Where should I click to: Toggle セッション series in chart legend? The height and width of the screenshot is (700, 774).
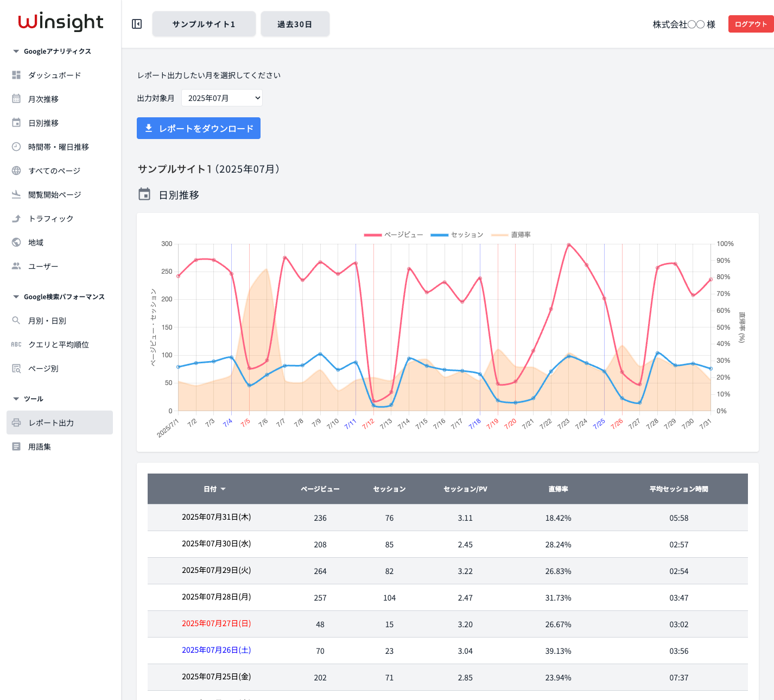click(457, 235)
